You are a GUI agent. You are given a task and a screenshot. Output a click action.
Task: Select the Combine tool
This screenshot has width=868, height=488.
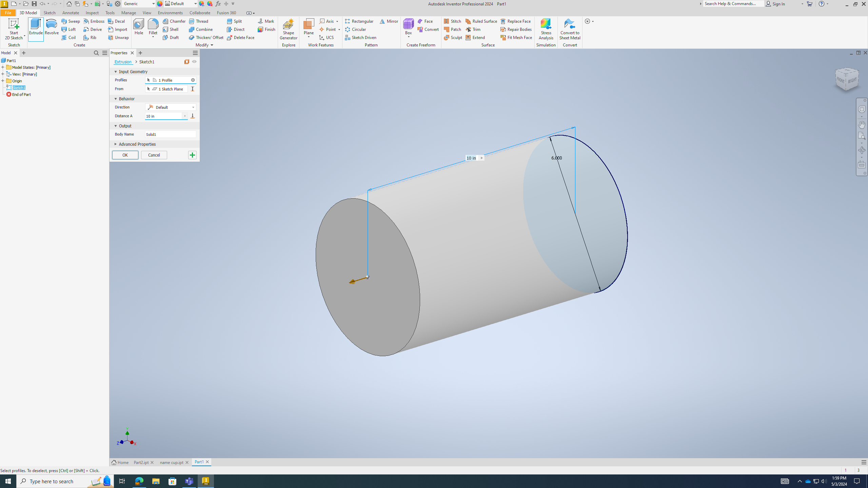click(201, 29)
